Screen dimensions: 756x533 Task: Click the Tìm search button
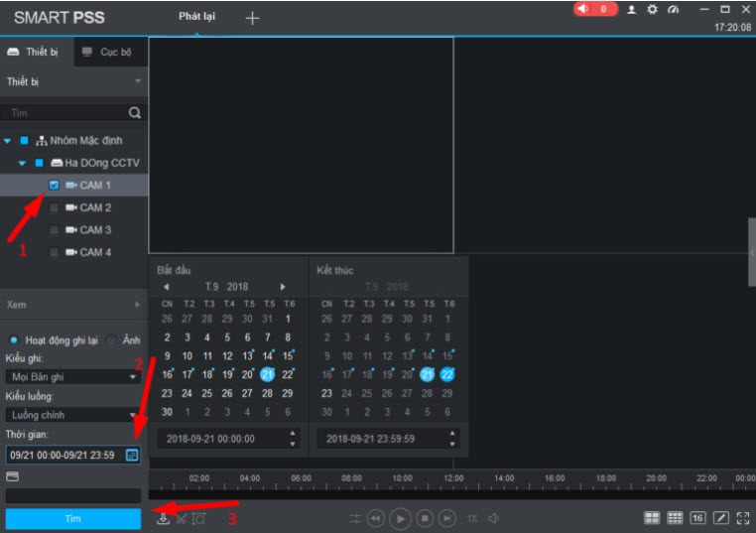[73, 519]
